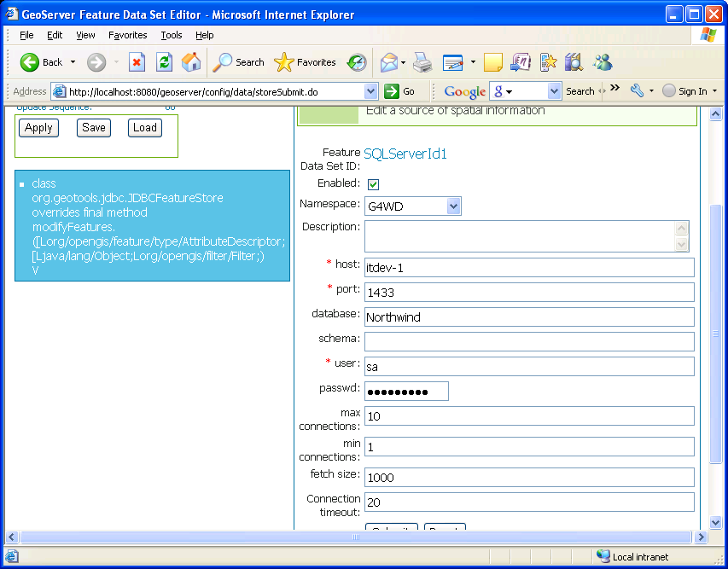The width and height of the screenshot is (728, 569).
Task: Click the starred document toolbar icon
Action: pyautogui.click(x=548, y=62)
